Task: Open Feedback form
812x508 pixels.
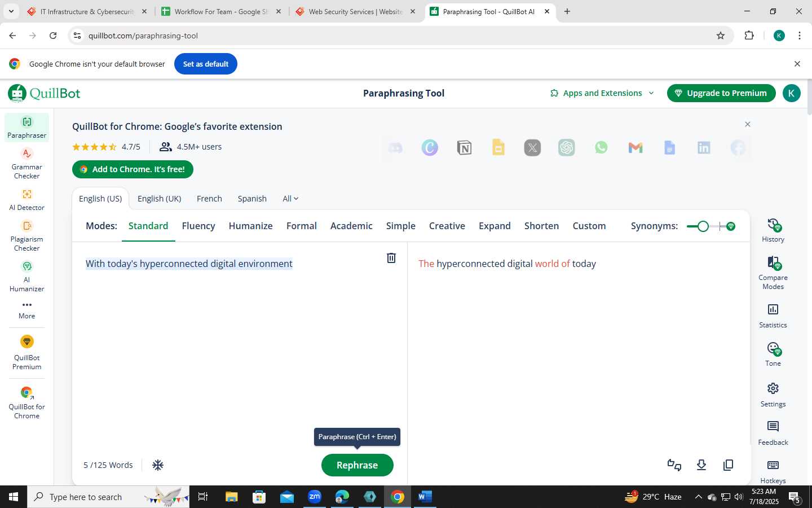Action: (773, 433)
